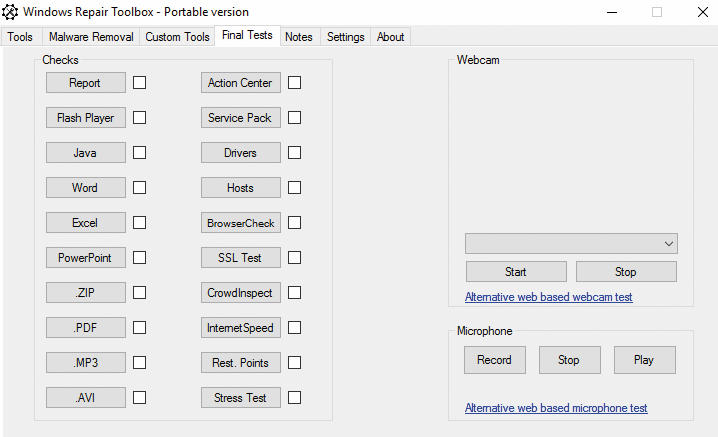718x437 pixels.
Task: Check the Excel checkbox
Action: click(140, 223)
